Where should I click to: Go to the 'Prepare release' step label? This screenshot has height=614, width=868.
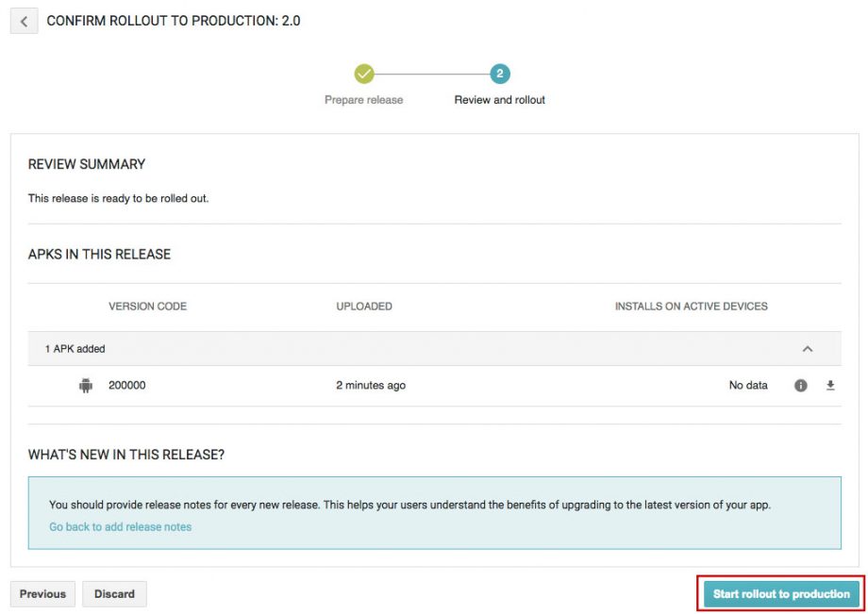coord(363,100)
